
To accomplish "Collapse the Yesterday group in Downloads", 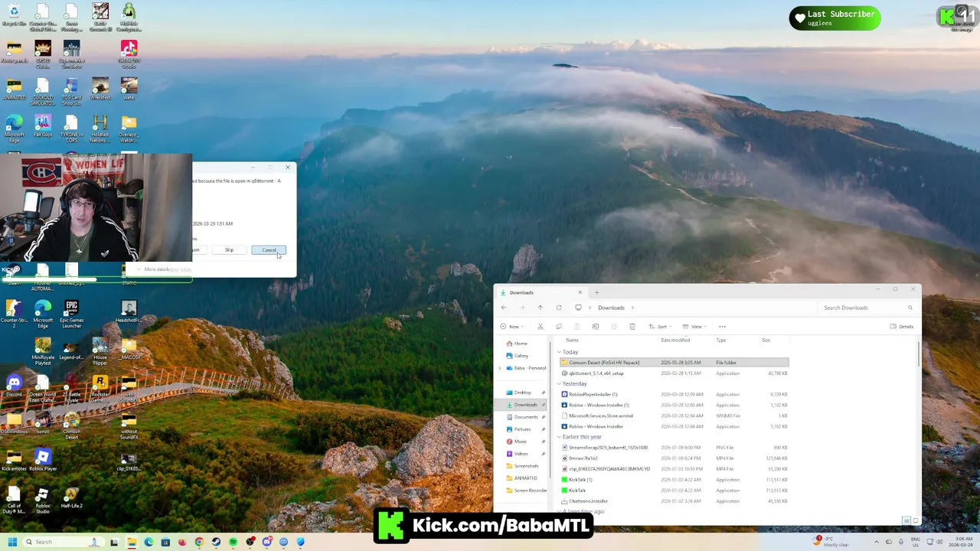I will point(560,384).
